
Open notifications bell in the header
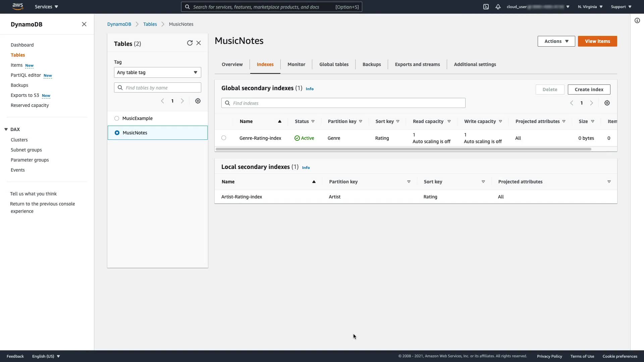498,7
